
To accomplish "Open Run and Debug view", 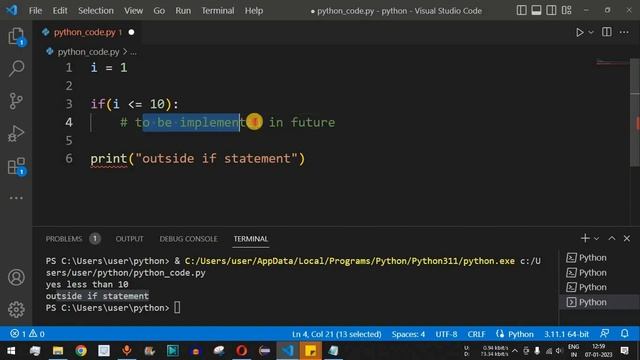I will [x=16, y=133].
